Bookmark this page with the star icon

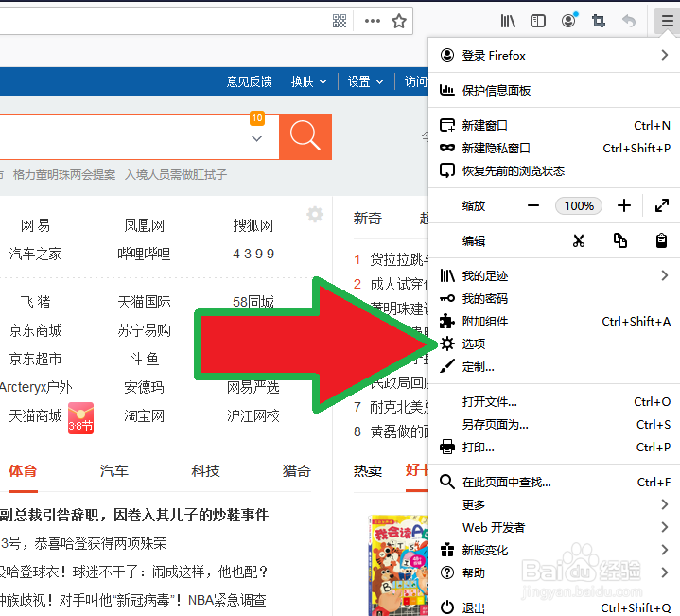pyautogui.click(x=399, y=21)
